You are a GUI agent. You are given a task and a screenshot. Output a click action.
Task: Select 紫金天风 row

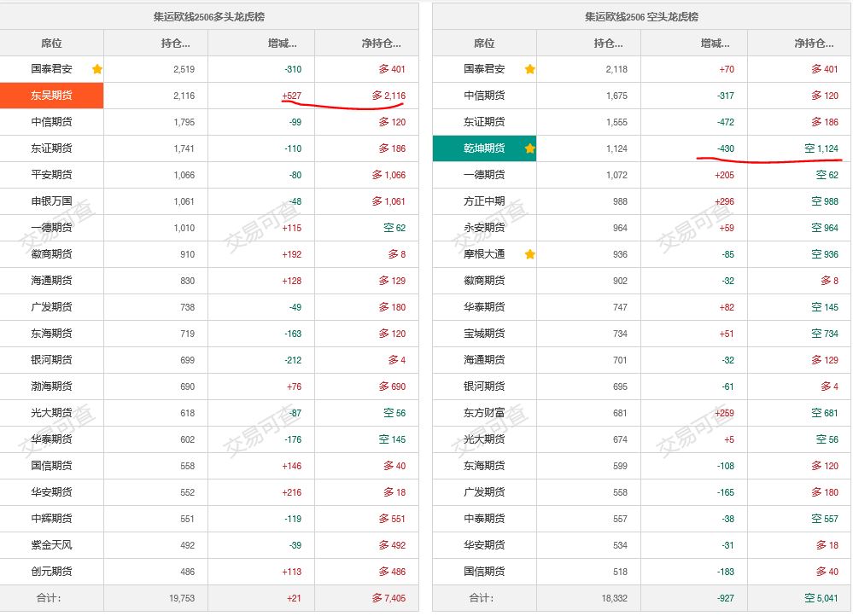[209, 545]
